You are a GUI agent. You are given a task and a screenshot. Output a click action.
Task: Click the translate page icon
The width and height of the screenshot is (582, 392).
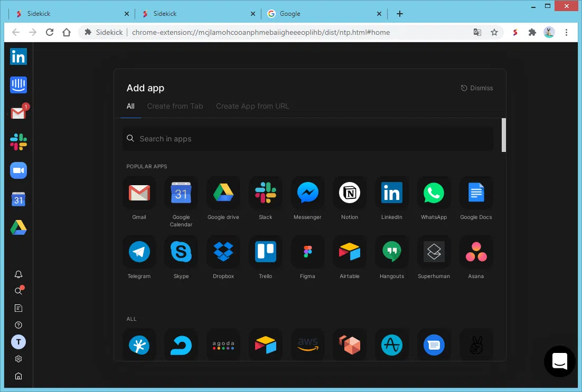477,32
